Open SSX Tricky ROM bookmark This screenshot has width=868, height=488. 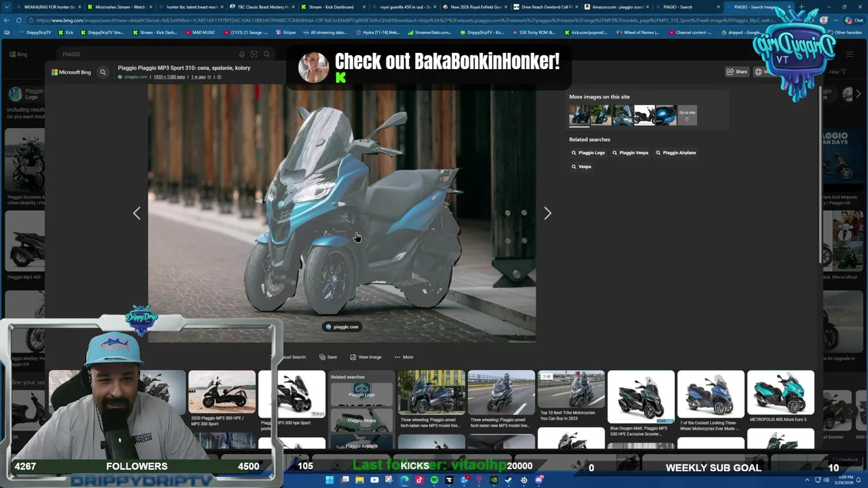pyautogui.click(x=533, y=33)
